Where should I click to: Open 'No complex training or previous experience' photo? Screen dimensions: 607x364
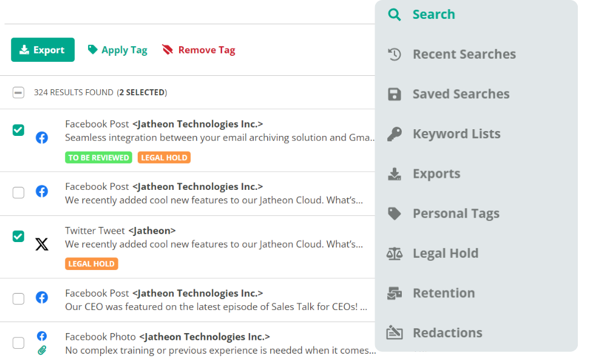click(x=220, y=351)
